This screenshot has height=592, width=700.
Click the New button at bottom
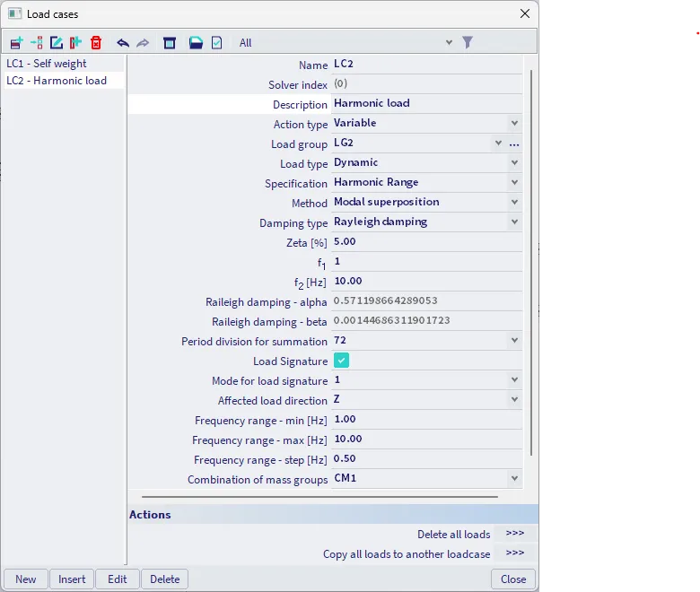[x=26, y=579]
